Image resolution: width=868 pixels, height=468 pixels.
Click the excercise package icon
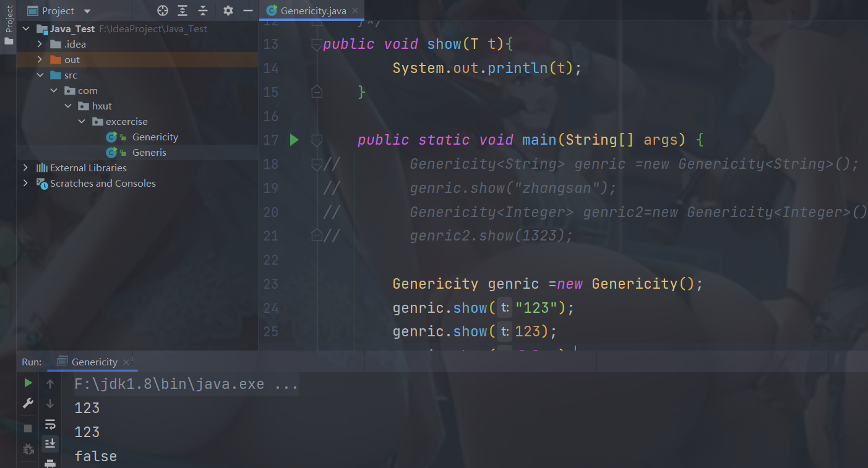(x=97, y=122)
